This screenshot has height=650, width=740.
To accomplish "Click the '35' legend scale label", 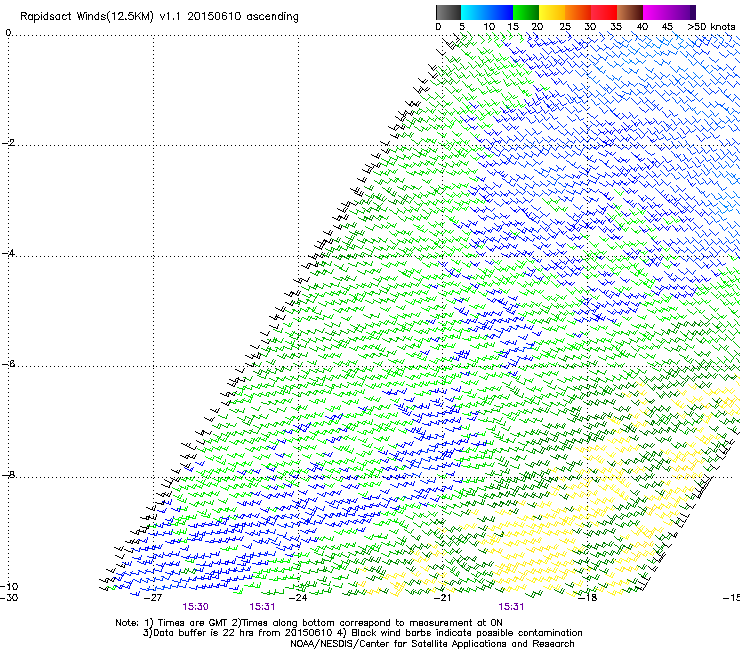I will pyautogui.click(x=616, y=27).
